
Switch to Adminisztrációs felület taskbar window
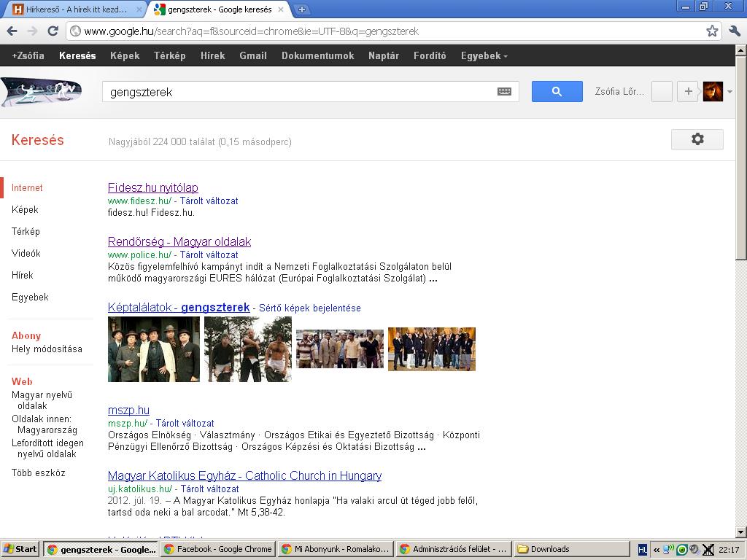coord(454,549)
